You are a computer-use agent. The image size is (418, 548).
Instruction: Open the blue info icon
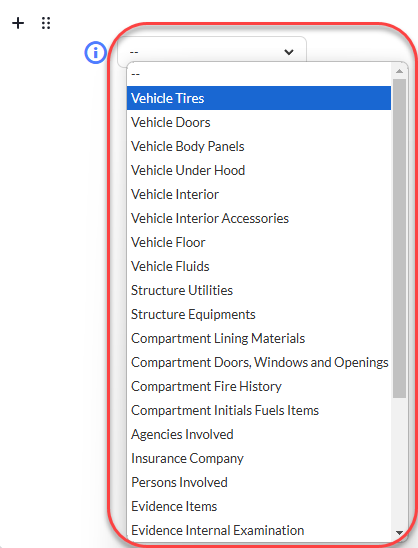[95, 53]
